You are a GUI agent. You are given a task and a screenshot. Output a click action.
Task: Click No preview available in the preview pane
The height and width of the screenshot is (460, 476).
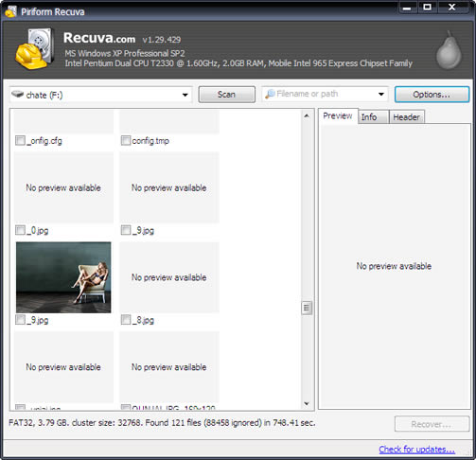(x=394, y=266)
